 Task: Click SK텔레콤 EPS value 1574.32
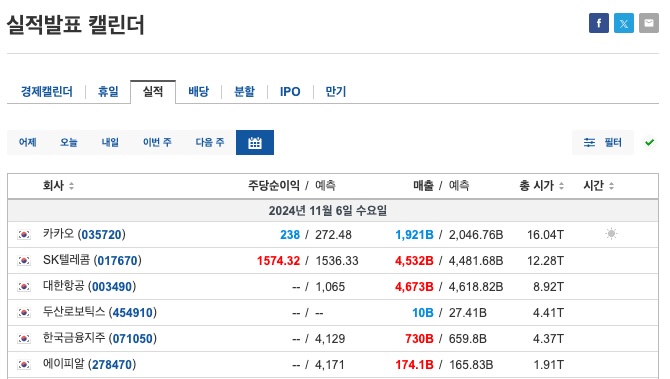click(x=278, y=261)
